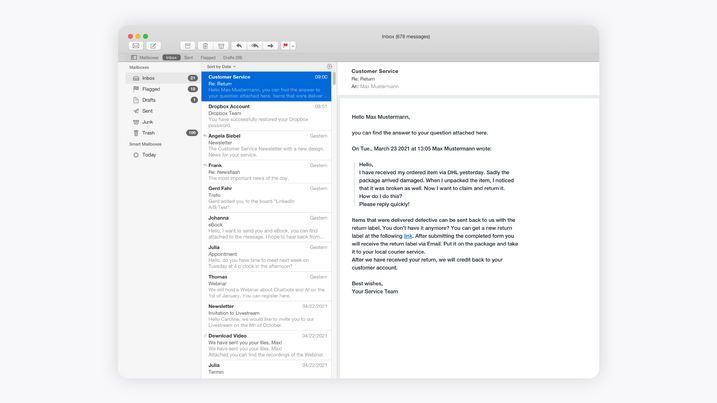
Task: Open Download Video email
Action: click(x=267, y=346)
